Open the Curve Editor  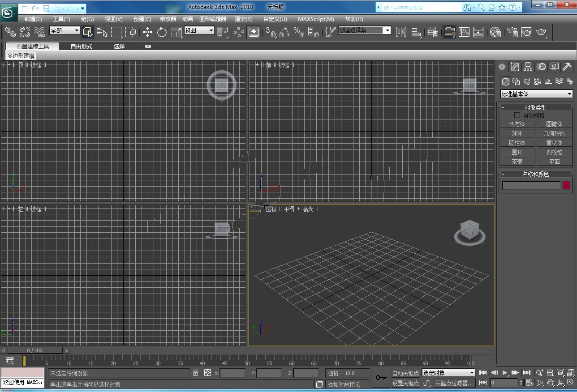tap(464, 32)
